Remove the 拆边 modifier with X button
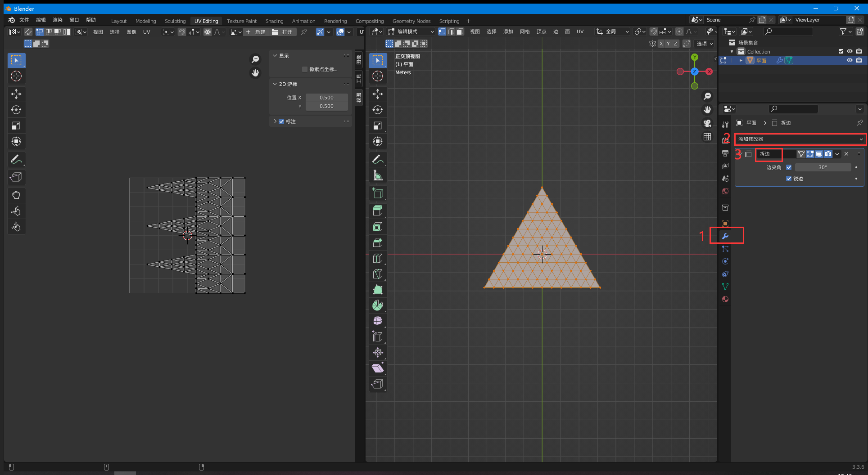868x475 pixels. 846,154
